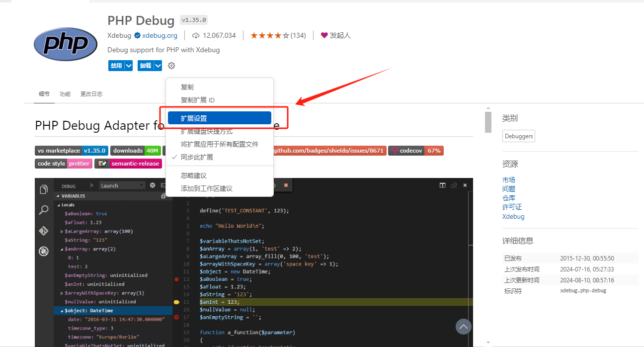Open the xdebug.org publisher link
Image resolution: width=644 pixels, height=347 pixels.
coord(160,35)
